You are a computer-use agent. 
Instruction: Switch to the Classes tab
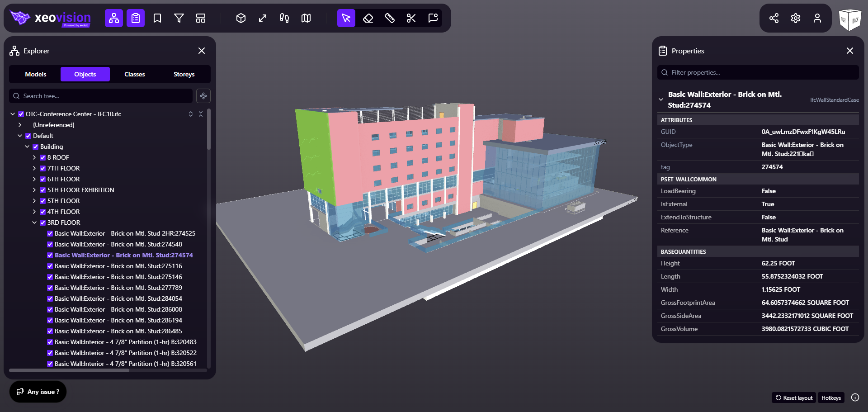135,74
